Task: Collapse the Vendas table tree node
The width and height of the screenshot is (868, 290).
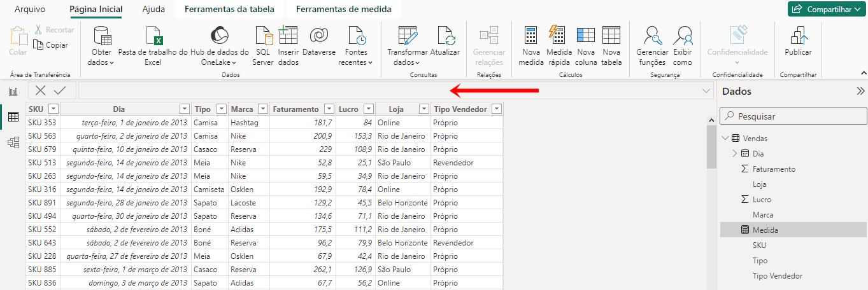Action: [x=725, y=138]
